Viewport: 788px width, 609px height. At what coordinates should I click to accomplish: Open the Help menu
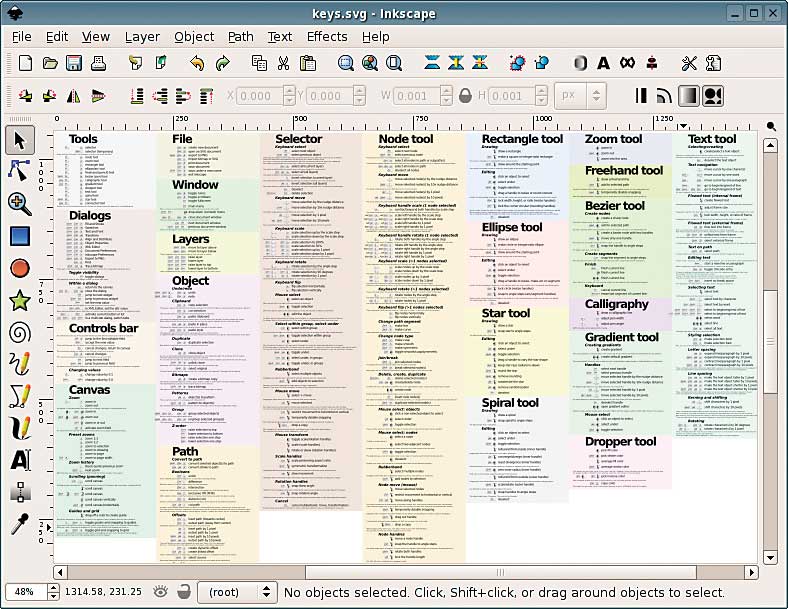(x=375, y=37)
